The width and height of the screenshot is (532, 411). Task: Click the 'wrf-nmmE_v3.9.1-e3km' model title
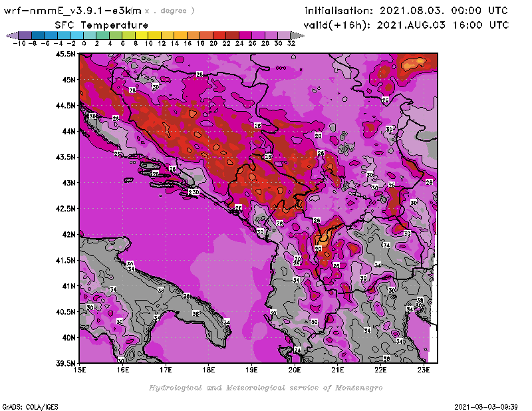tap(72, 11)
